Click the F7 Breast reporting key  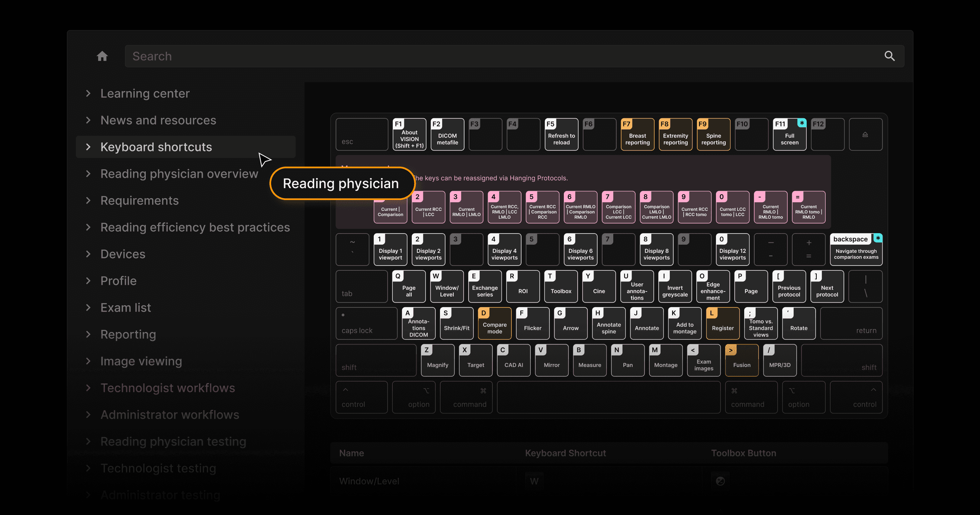(x=637, y=135)
